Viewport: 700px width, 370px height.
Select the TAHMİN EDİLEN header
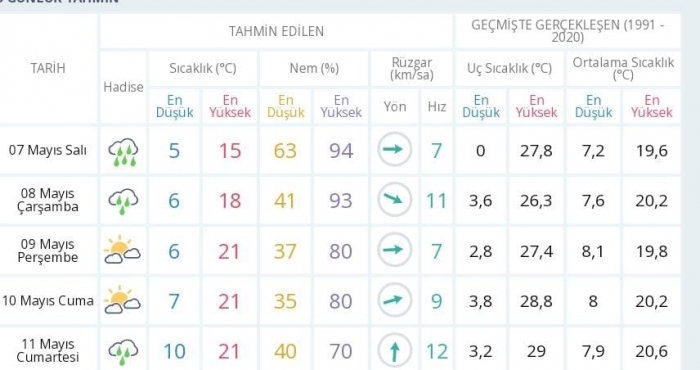coord(276,31)
